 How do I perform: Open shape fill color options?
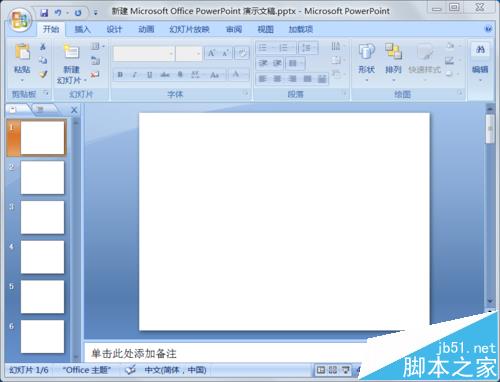[453, 46]
